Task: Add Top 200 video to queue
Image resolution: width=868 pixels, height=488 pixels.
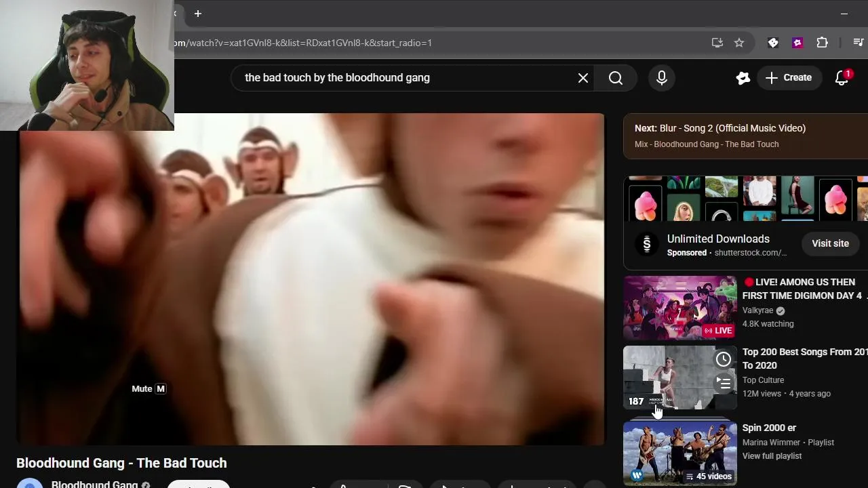Action: click(724, 384)
